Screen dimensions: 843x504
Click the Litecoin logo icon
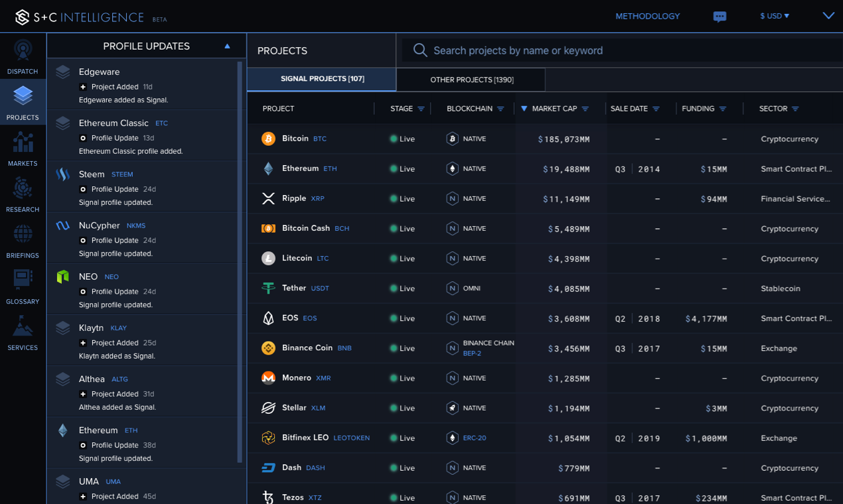coord(268,259)
